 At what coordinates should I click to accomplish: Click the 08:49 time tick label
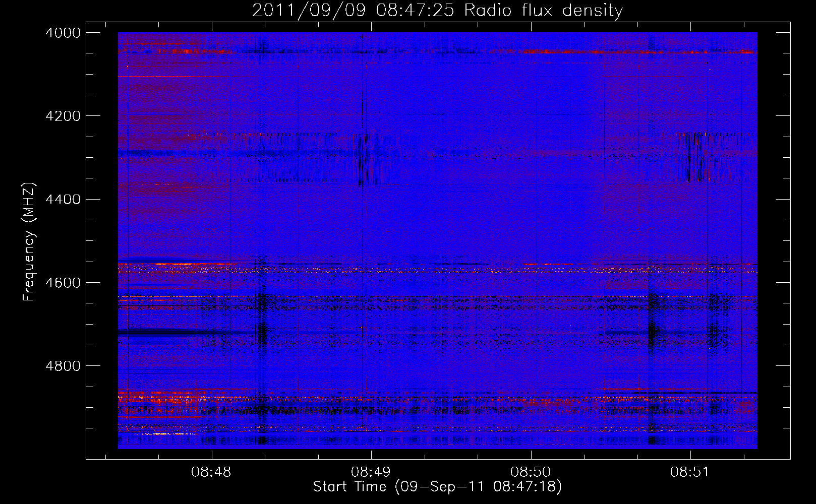tap(371, 472)
